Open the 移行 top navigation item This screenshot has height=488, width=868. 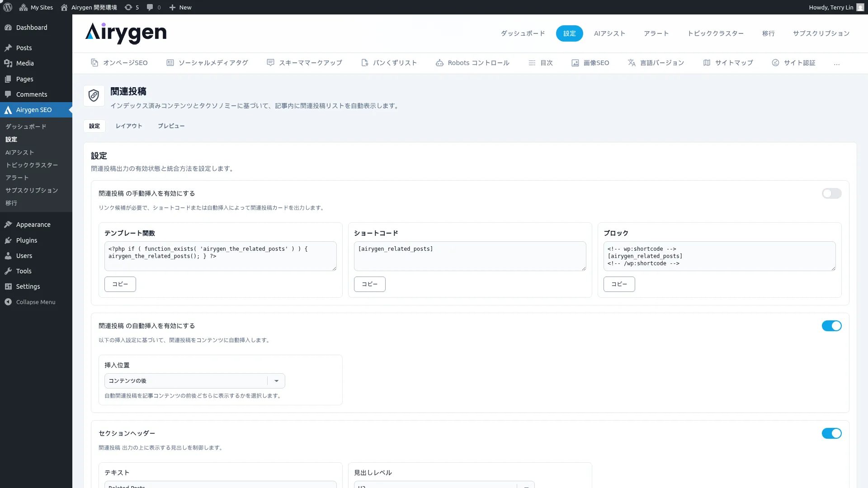point(768,33)
